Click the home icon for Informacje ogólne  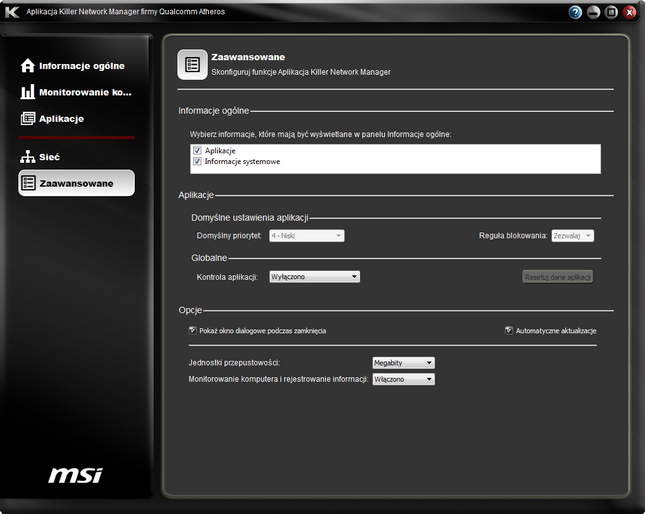tap(28, 66)
